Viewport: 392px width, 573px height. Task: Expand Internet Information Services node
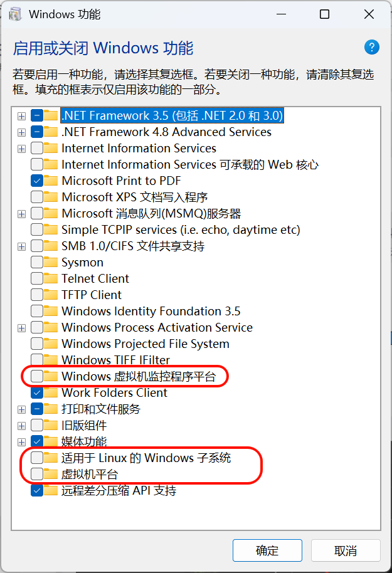(x=21, y=149)
